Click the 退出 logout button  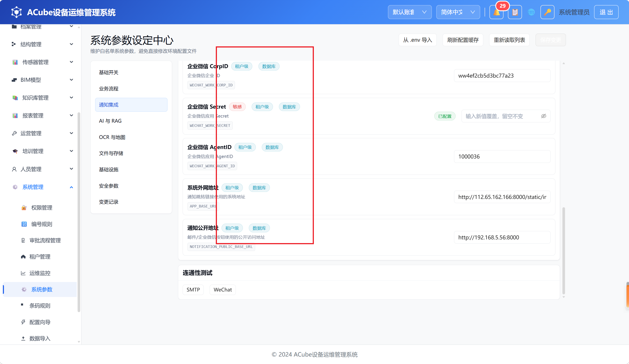click(x=606, y=12)
